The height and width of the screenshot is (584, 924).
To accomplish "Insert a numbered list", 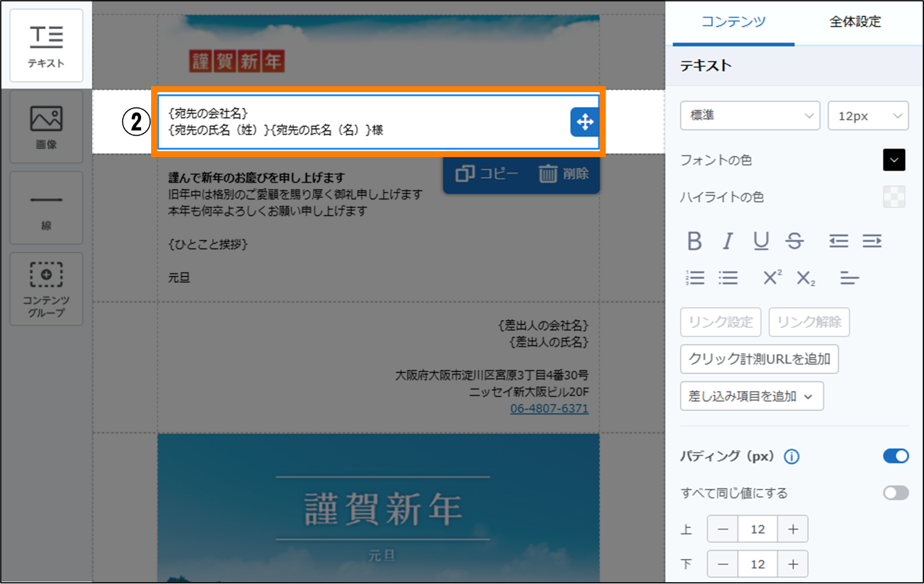I will click(695, 278).
